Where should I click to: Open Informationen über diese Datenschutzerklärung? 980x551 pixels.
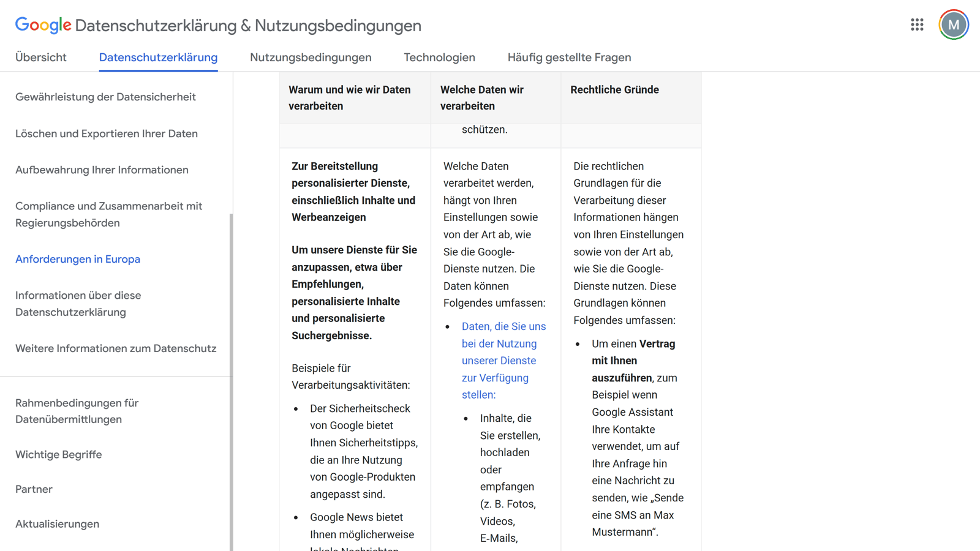78,304
